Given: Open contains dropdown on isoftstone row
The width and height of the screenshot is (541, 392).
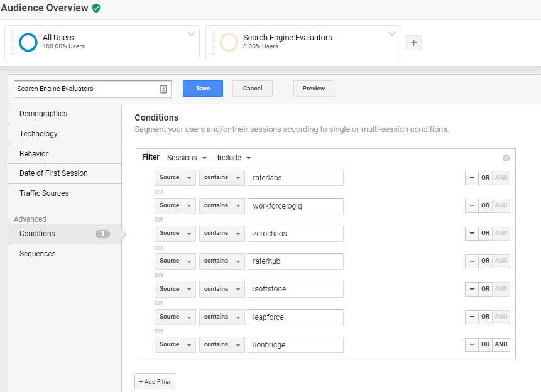Looking at the screenshot, I should (222, 289).
